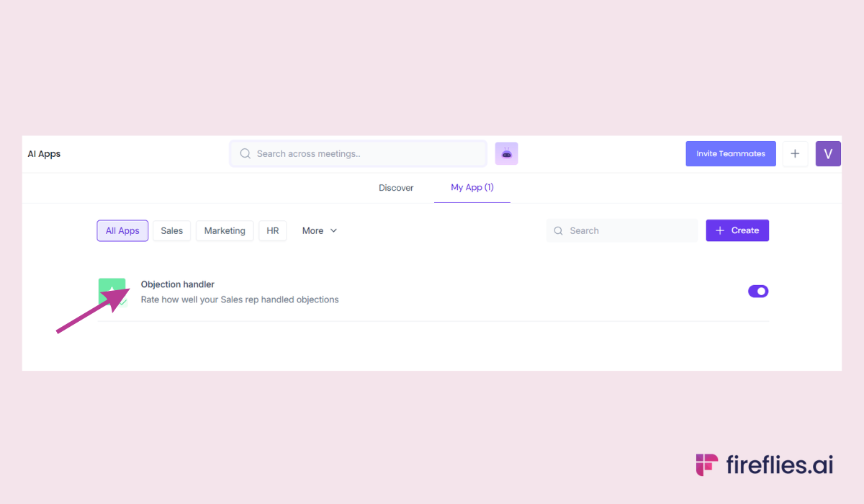Click the Create app button
Screen dimensions: 864x504
pyautogui.click(x=737, y=230)
